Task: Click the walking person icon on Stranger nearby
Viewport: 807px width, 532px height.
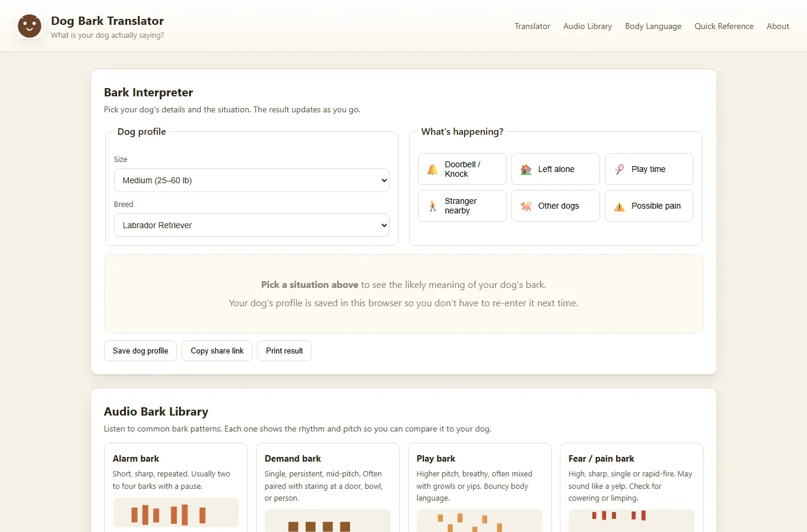Action: pos(433,206)
